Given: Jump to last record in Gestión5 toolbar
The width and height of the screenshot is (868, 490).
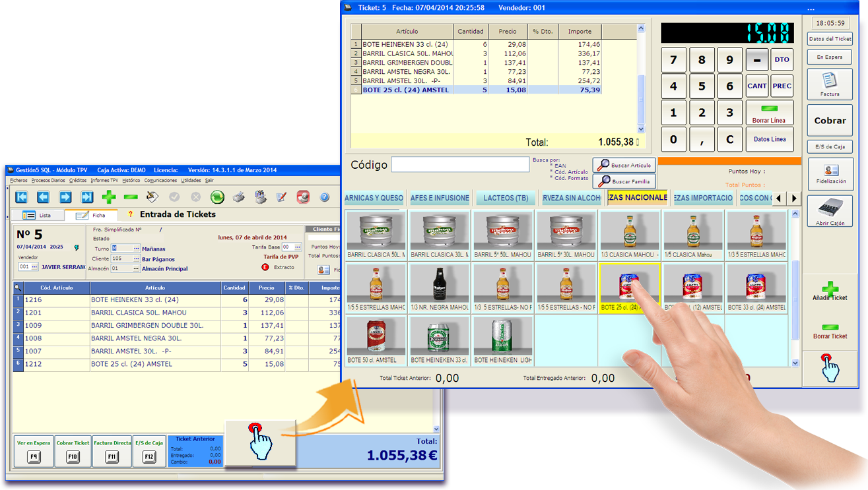Looking at the screenshot, I should tap(87, 197).
